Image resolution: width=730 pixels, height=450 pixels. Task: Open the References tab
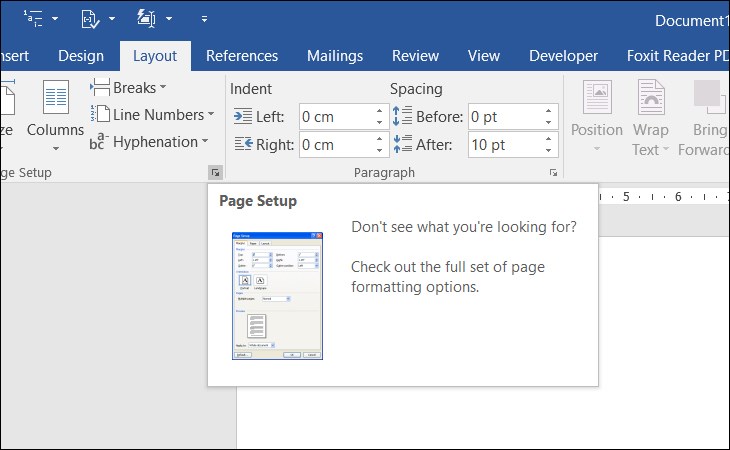click(x=242, y=56)
